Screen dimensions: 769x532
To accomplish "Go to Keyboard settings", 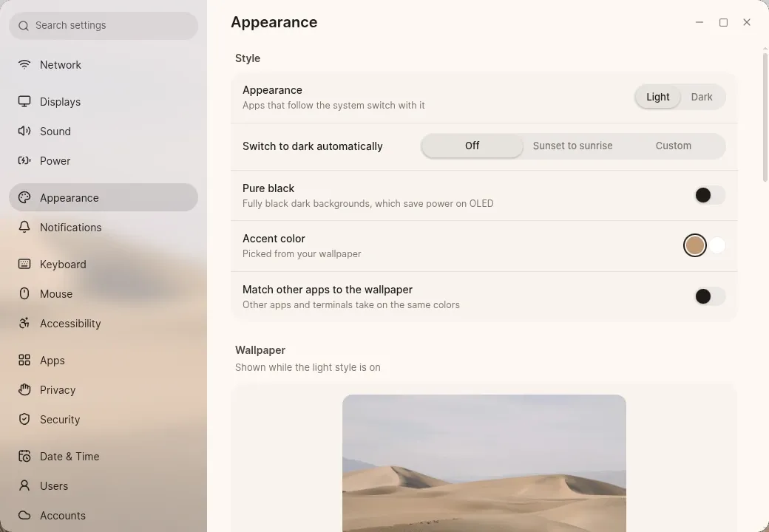I will click(104, 264).
